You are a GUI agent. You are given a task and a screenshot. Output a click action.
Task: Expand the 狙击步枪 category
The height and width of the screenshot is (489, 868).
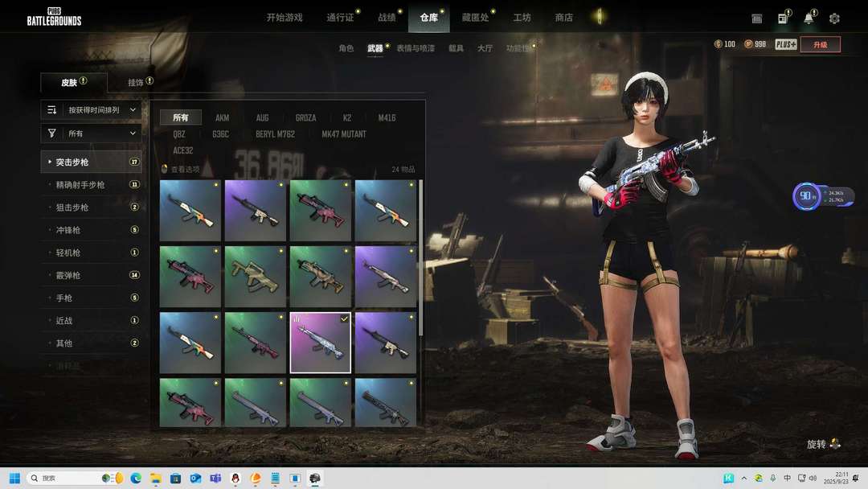click(x=92, y=208)
